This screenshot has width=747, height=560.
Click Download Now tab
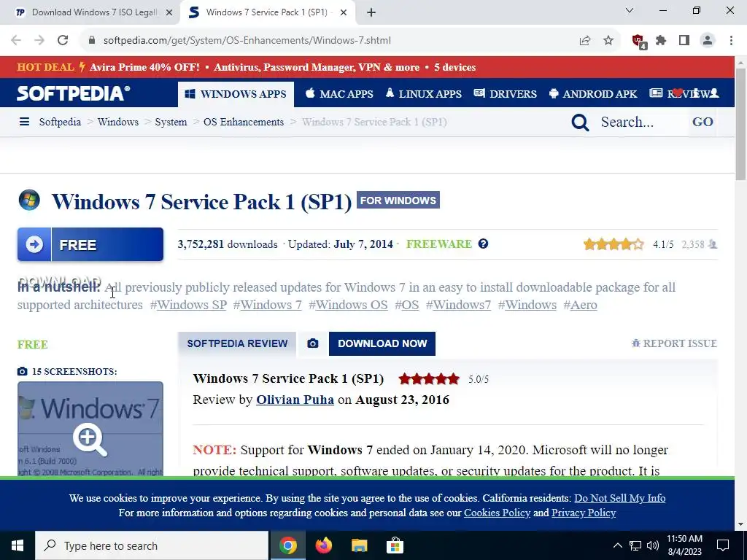pyautogui.click(x=382, y=344)
